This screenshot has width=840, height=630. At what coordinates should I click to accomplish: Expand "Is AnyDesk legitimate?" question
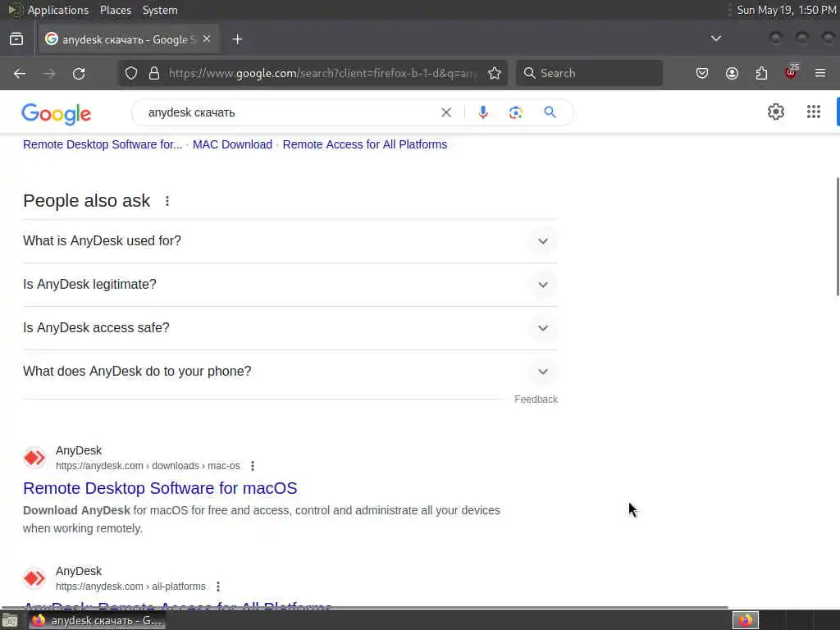pyautogui.click(x=290, y=285)
